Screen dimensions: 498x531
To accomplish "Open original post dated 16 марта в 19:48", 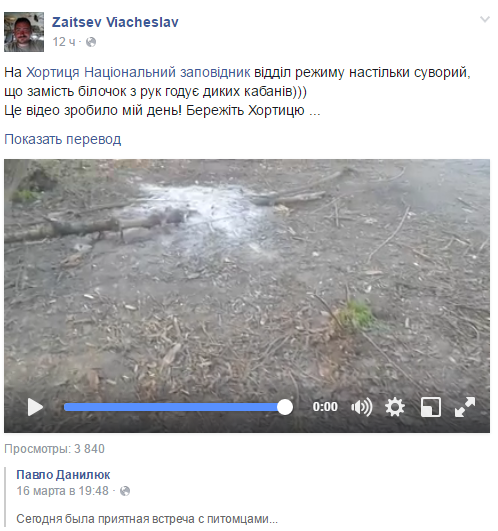I will (63, 491).
